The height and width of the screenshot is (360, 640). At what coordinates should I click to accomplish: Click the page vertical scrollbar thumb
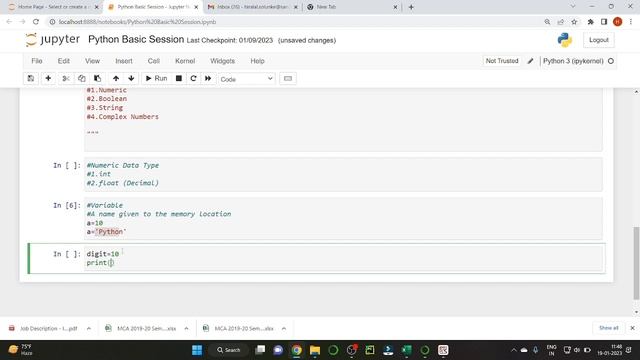(636, 263)
